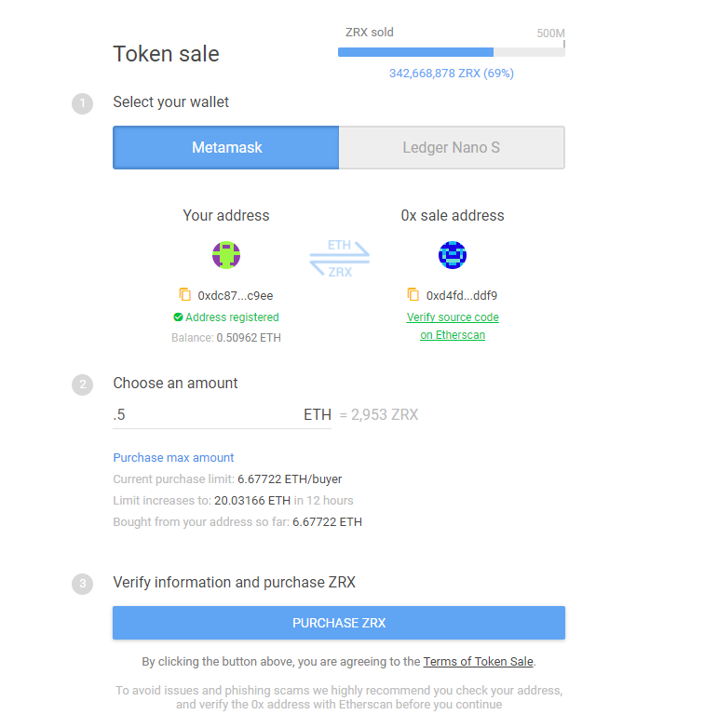Select the Metamask wallet tab

[x=226, y=148]
